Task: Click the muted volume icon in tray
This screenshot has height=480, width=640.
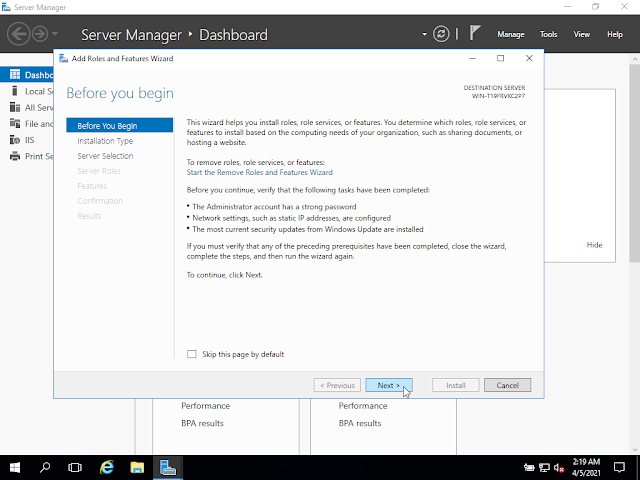Action: click(x=559, y=467)
